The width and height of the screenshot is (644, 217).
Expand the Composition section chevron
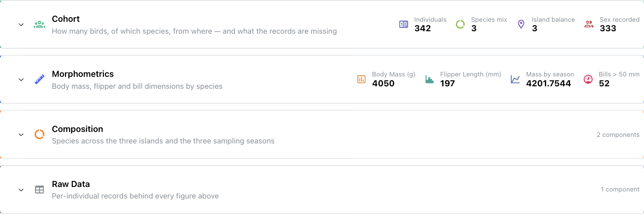click(x=21, y=135)
